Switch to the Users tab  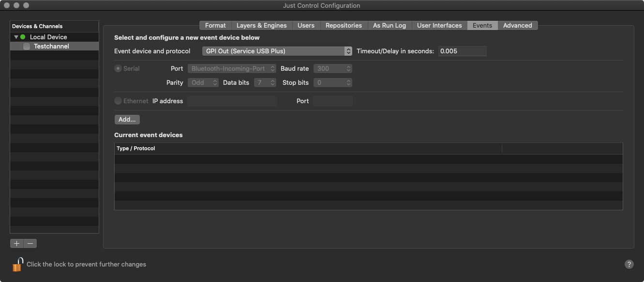coord(306,25)
